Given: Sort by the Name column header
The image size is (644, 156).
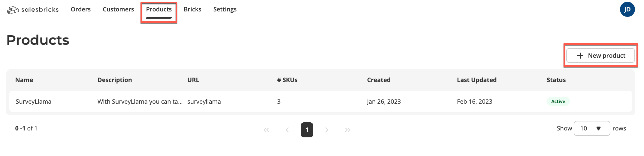Looking at the screenshot, I should (x=24, y=80).
